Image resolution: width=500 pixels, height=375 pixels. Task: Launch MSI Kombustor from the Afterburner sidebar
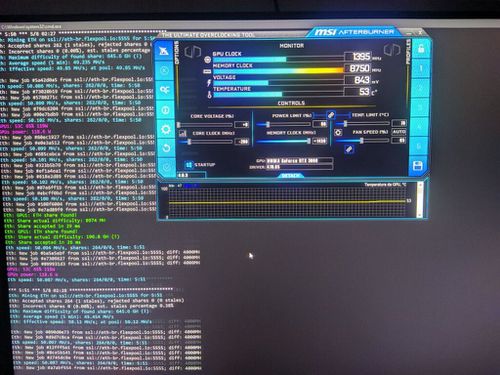pos(164,51)
